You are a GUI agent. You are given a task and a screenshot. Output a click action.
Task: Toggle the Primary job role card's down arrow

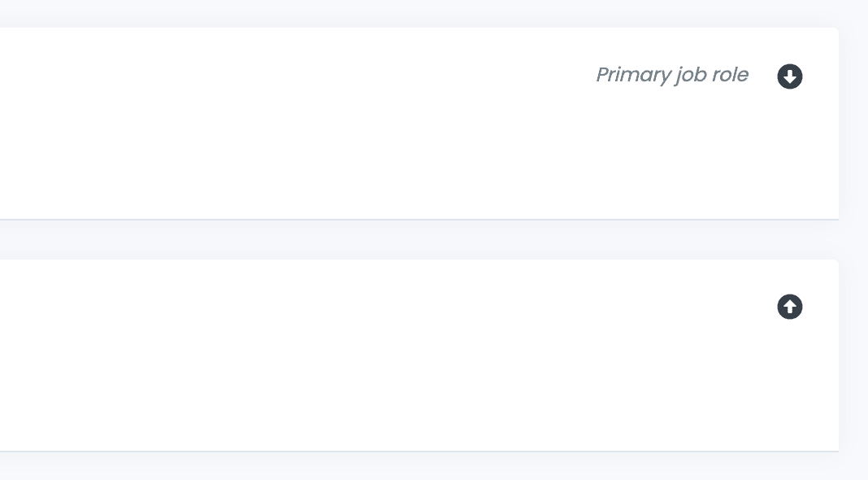point(790,76)
